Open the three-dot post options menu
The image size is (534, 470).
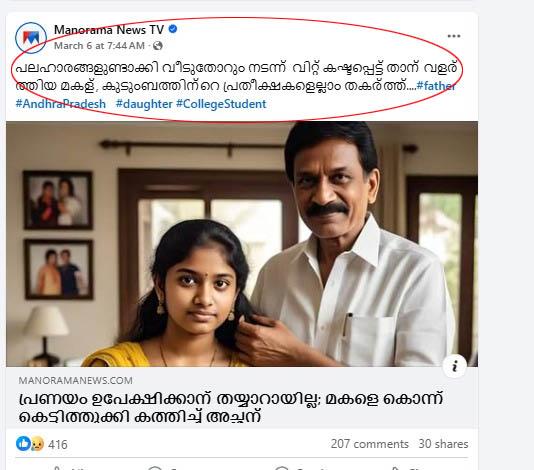pyautogui.click(x=454, y=36)
